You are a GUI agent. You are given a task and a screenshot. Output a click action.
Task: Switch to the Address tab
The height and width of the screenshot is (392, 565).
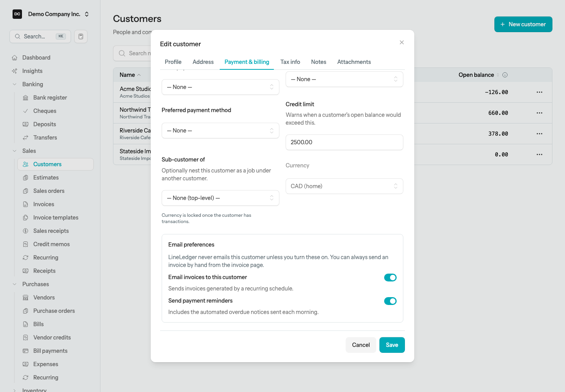tap(203, 62)
